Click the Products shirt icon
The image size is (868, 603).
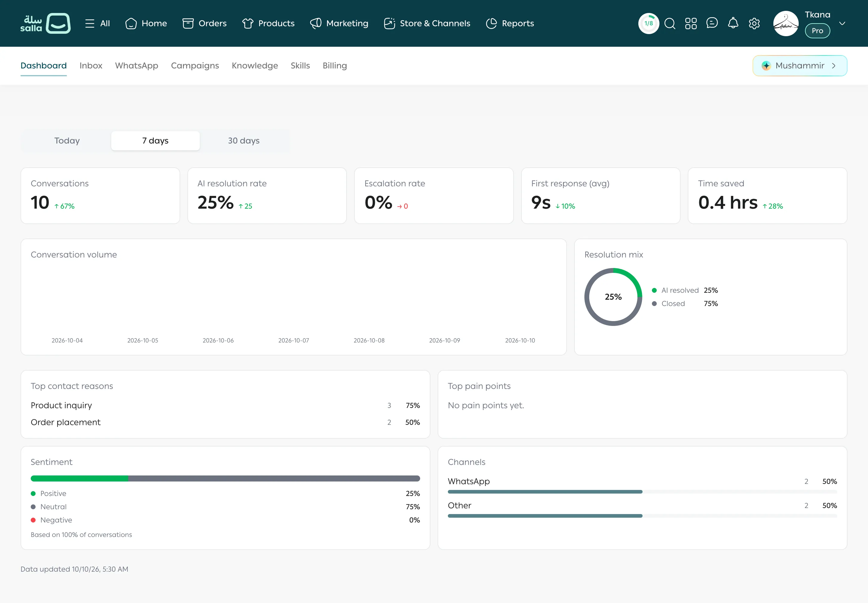(x=247, y=24)
